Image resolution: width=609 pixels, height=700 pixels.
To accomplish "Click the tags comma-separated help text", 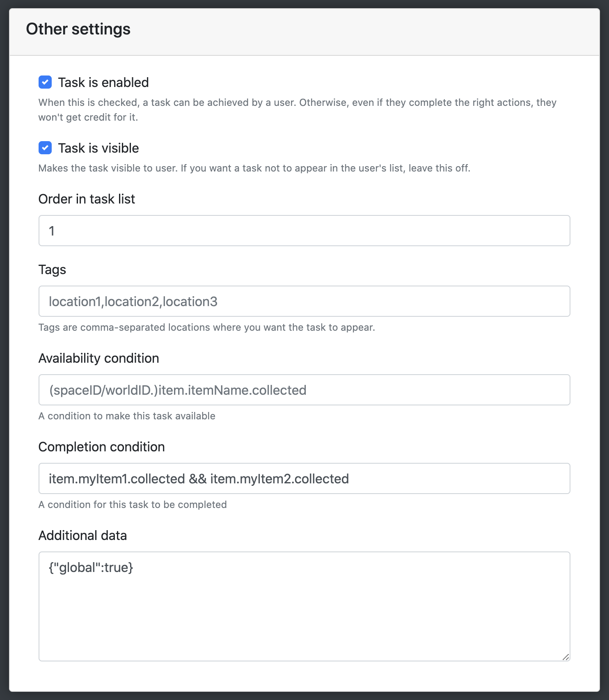I will tap(207, 327).
